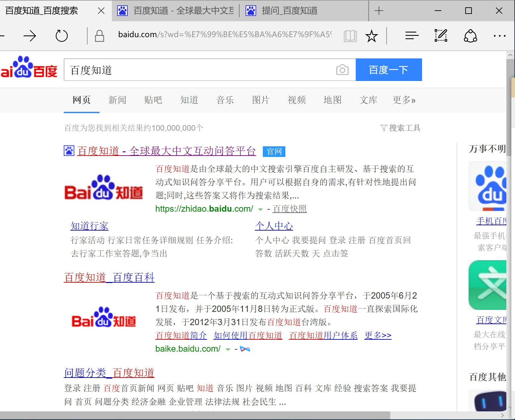Click the browser address bar URL
Image resolution: width=515 pixels, height=420 pixels.
[225, 35]
